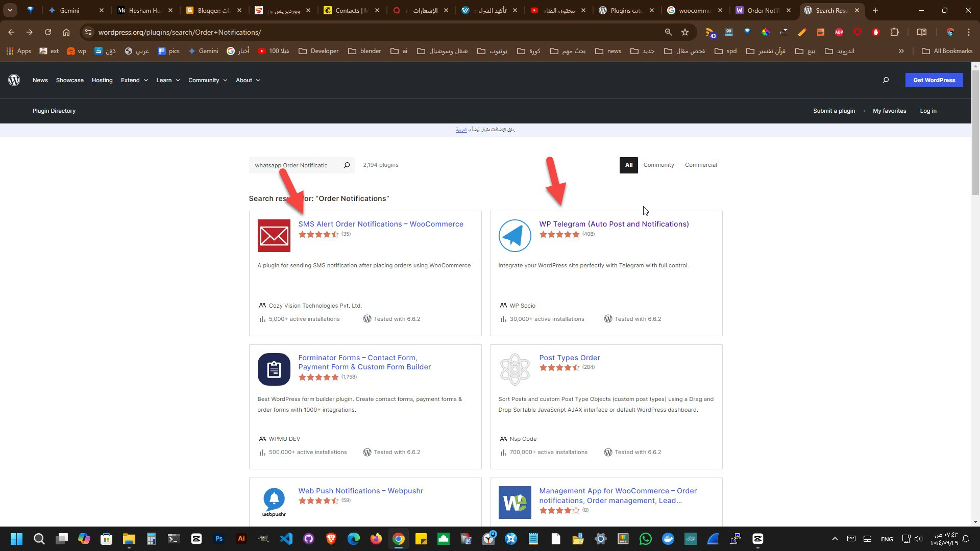Submit the plugin search magnifier button

pyautogui.click(x=347, y=165)
